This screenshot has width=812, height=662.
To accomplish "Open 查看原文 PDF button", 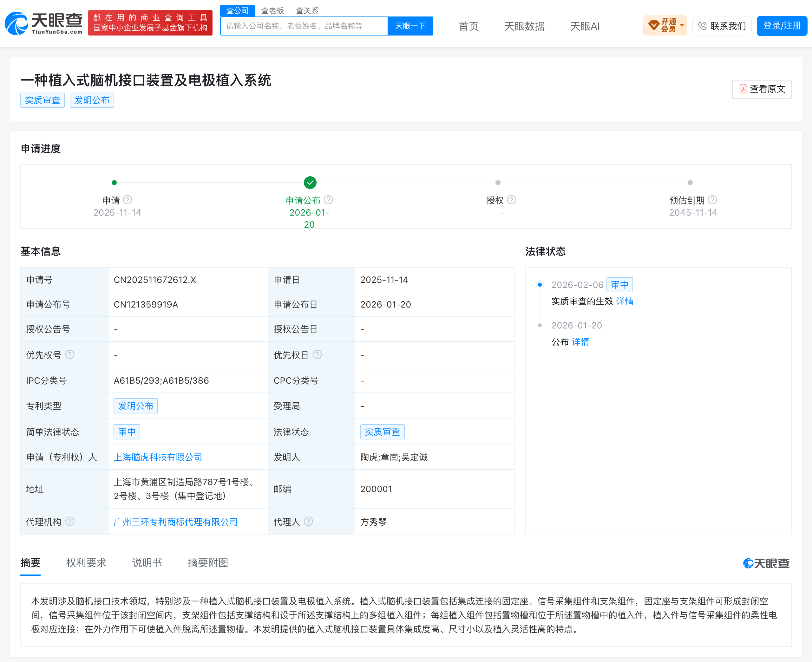I will pyautogui.click(x=761, y=89).
